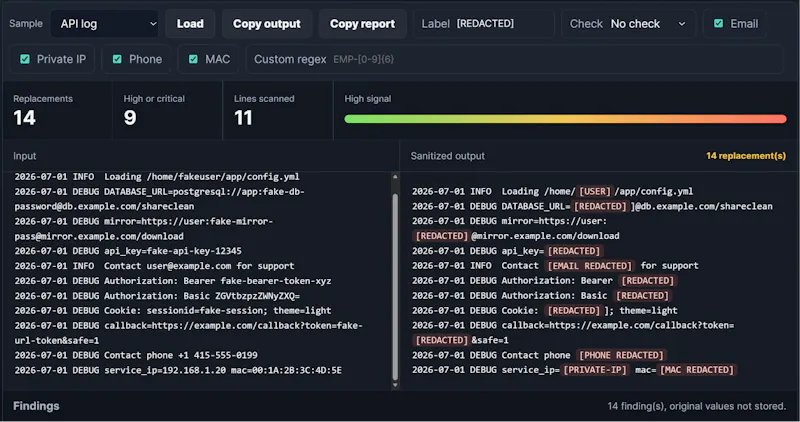Image resolution: width=800 pixels, height=422 pixels.
Task: Toggle the MAC checkbox
Action: (x=193, y=59)
